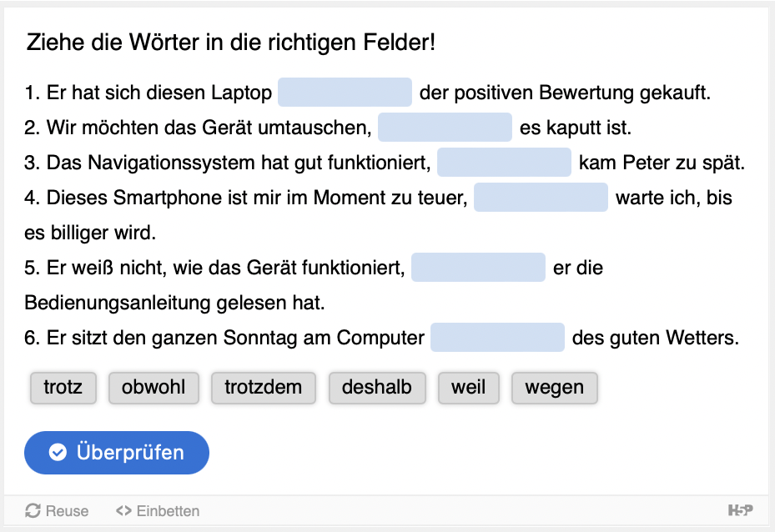Select the blank before "es kaputt ist"
This screenshot has width=775, height=532.
pos(445,128)
